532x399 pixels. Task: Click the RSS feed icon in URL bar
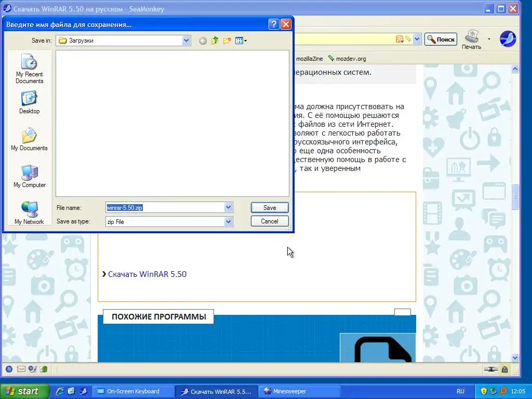[x=400, y=39]
